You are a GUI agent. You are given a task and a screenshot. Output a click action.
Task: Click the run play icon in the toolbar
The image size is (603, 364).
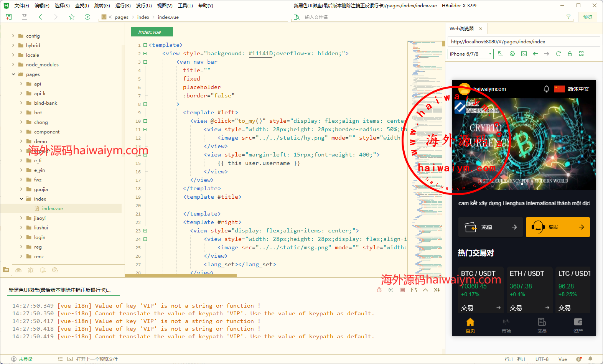pos(87,17)
